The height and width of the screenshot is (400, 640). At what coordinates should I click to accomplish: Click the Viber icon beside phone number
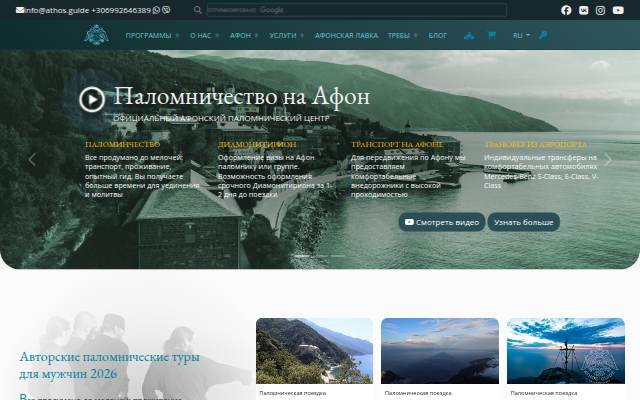pos(166,10)
